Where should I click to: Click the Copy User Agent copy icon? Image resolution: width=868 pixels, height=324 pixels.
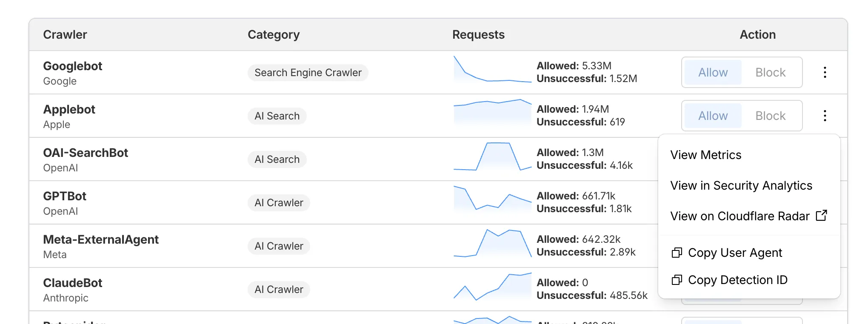pyautogui.click(x=677, y=253)
